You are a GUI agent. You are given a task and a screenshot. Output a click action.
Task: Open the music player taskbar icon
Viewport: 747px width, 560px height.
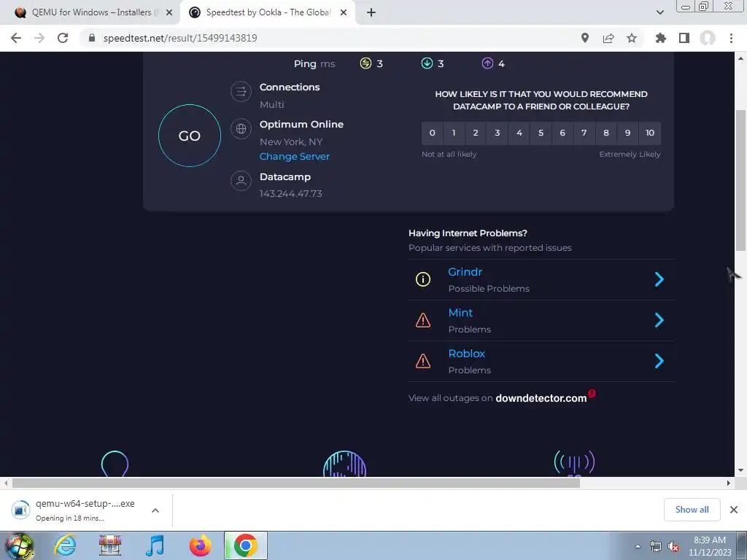click(x=155, y=546)
